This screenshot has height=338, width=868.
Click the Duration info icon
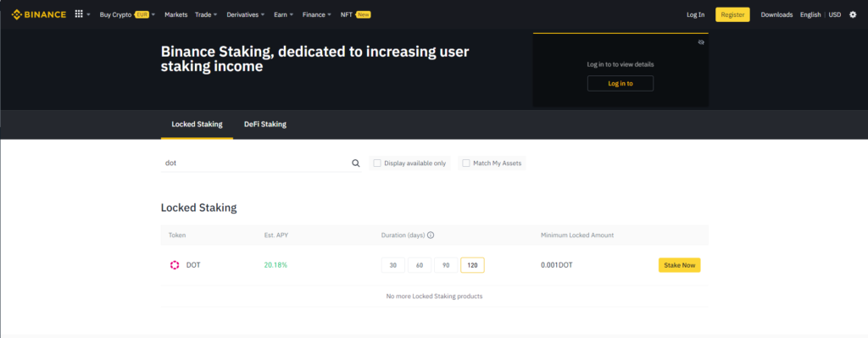tap(431, 235)
